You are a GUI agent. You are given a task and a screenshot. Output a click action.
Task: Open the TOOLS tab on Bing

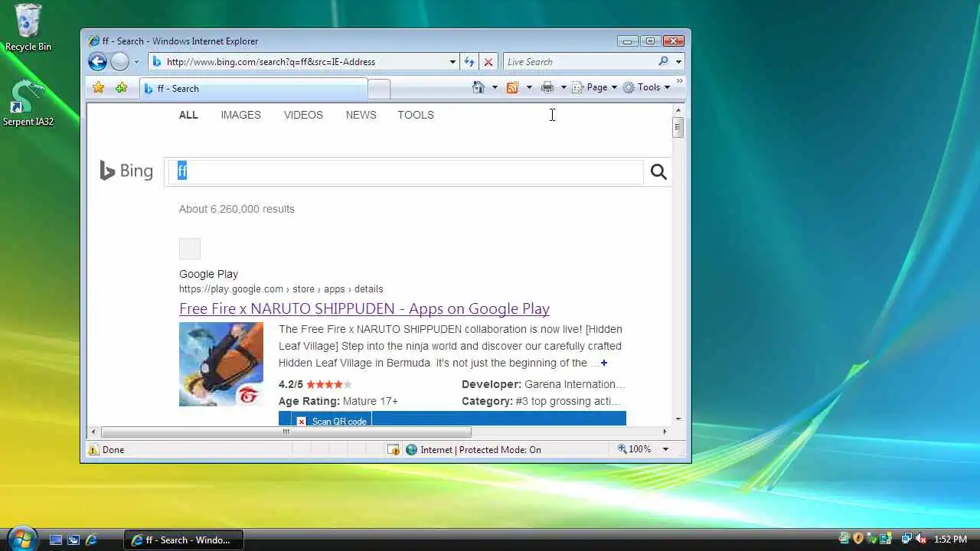click(x=416, y=115)
